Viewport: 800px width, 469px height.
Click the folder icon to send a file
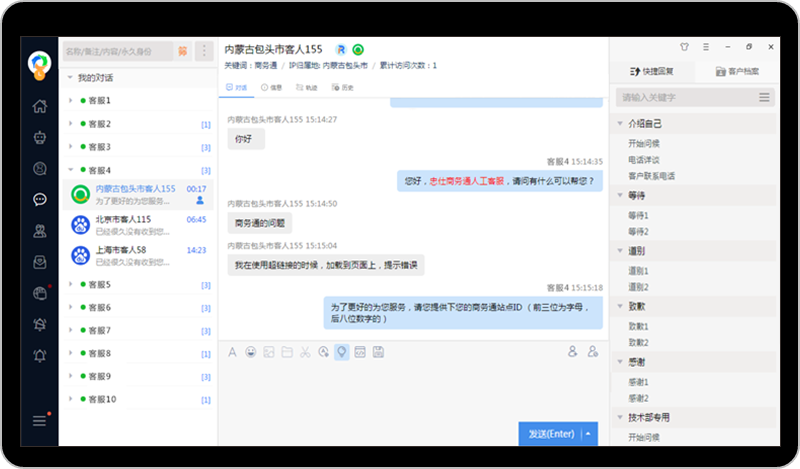click(x=286, y=352)
